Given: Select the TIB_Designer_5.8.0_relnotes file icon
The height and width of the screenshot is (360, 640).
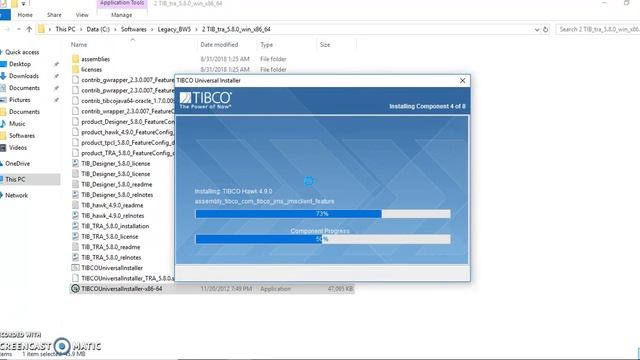Looking at the screenshot, I should click(x=75, y=195).
